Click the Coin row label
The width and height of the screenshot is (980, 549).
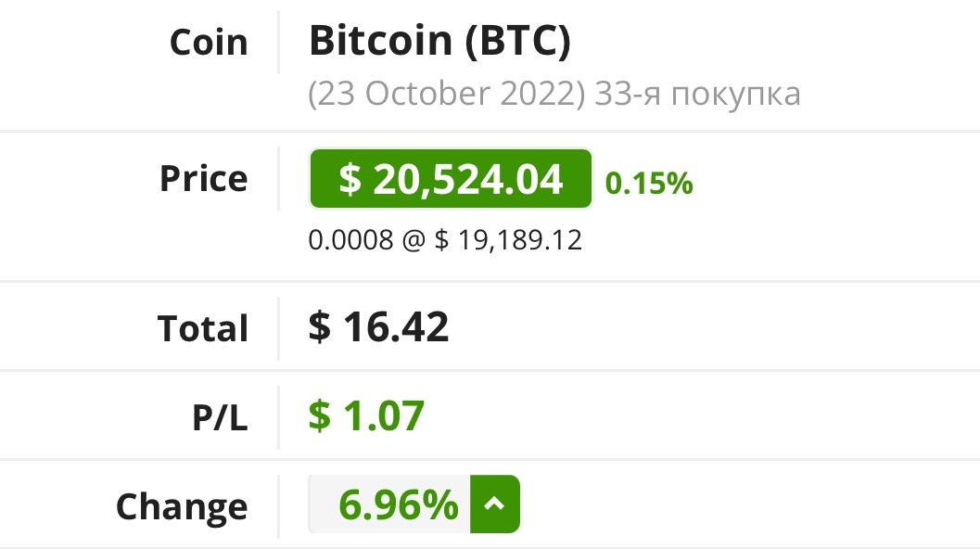point(209,43)
